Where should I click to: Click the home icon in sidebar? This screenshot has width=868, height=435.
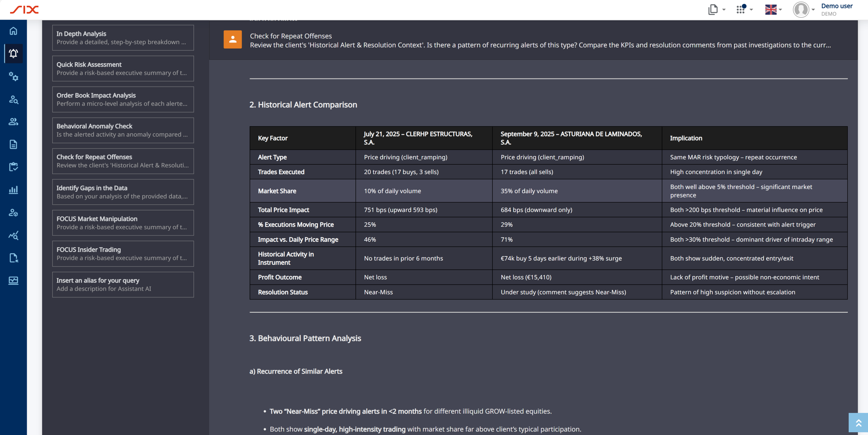(x=13, y=31)
